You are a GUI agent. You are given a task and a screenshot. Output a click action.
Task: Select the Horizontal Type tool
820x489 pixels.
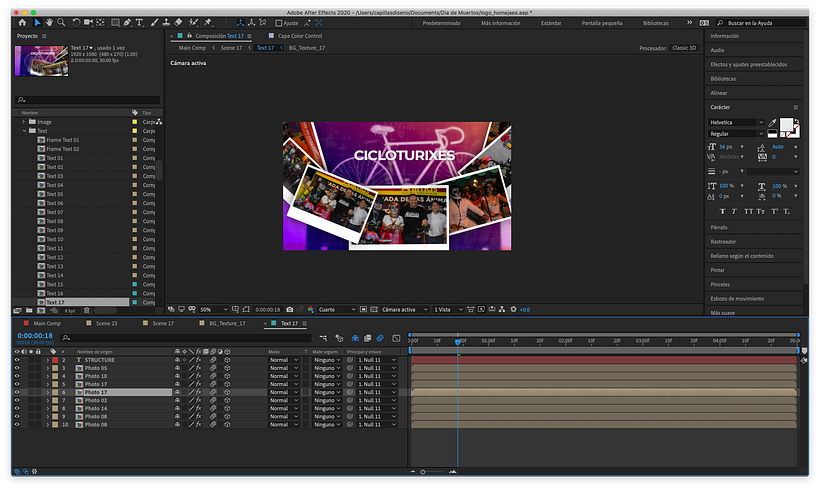140,22
